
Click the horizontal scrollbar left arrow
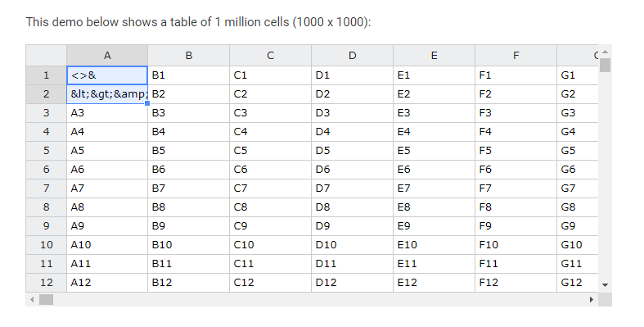32,299
